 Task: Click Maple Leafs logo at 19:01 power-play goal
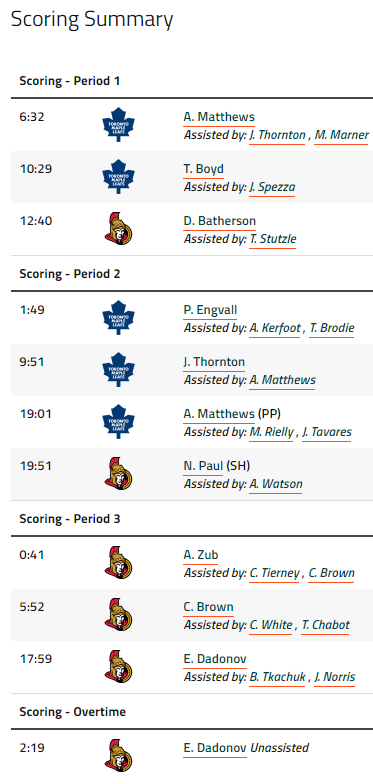coord(118,422)
